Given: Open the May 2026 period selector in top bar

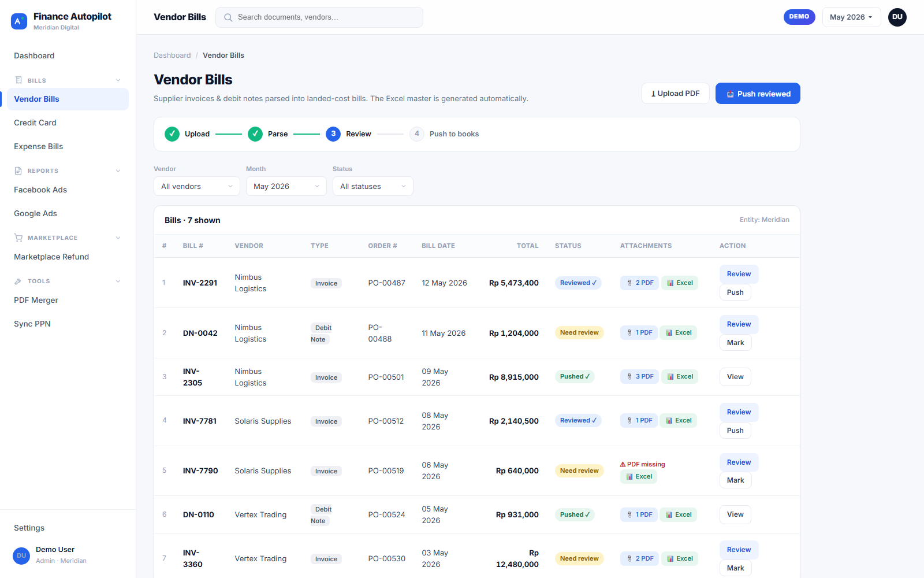Looking at the screenshot, I should (x=851, y=17).
